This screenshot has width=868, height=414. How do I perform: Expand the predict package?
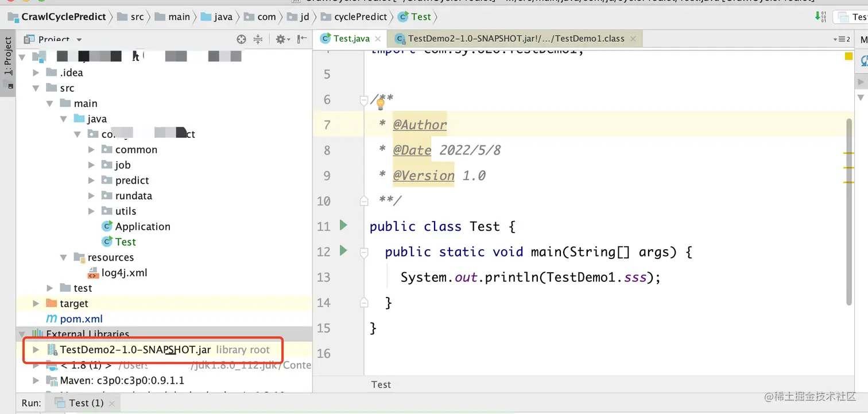click(x=91, y=180)
